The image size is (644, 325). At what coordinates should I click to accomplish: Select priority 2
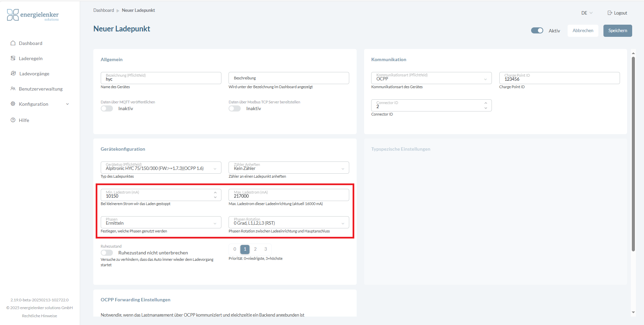click(255, 249)
